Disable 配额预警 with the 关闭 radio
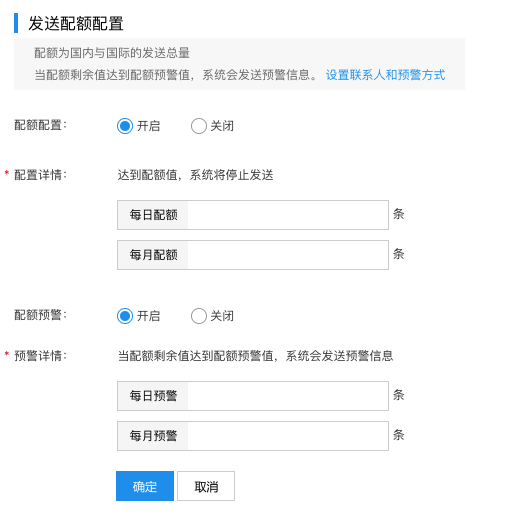The height and width of the screenshot is (518, 520). (199, 316)
